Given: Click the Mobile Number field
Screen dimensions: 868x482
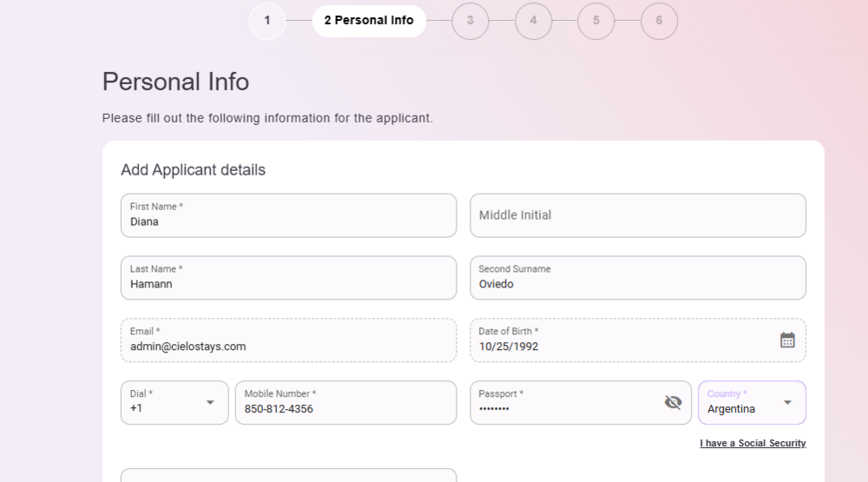Looking at the screenshot, I should click(x=345, y=407).
